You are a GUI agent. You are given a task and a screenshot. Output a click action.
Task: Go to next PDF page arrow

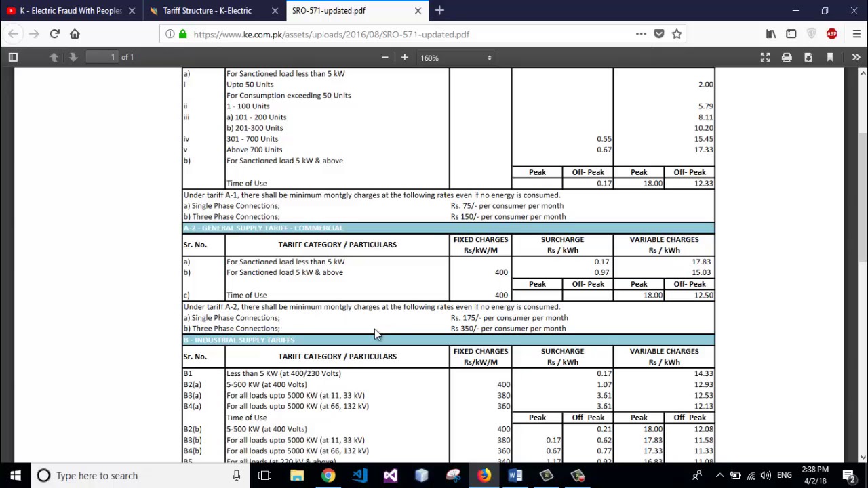tap(73, 58)
